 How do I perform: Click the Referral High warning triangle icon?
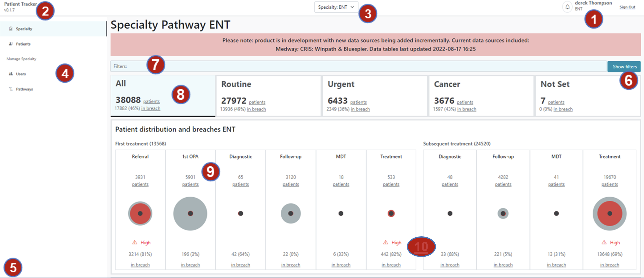(x=135, y=242)
